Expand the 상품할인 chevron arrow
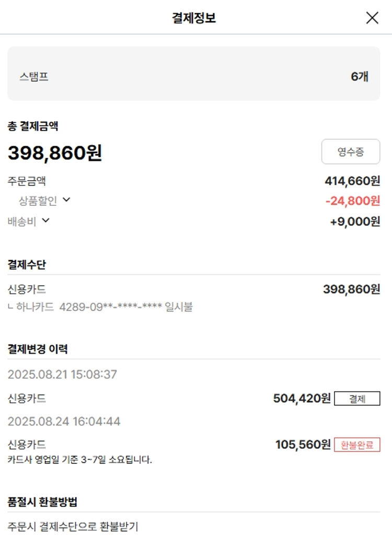Viewport: 392px width, 559px height. click(66, 200)
